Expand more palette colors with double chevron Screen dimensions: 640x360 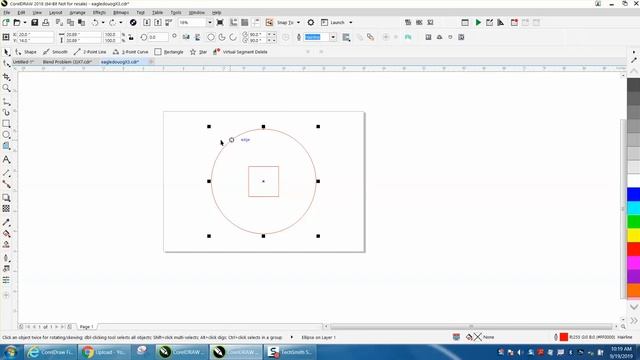634,321
